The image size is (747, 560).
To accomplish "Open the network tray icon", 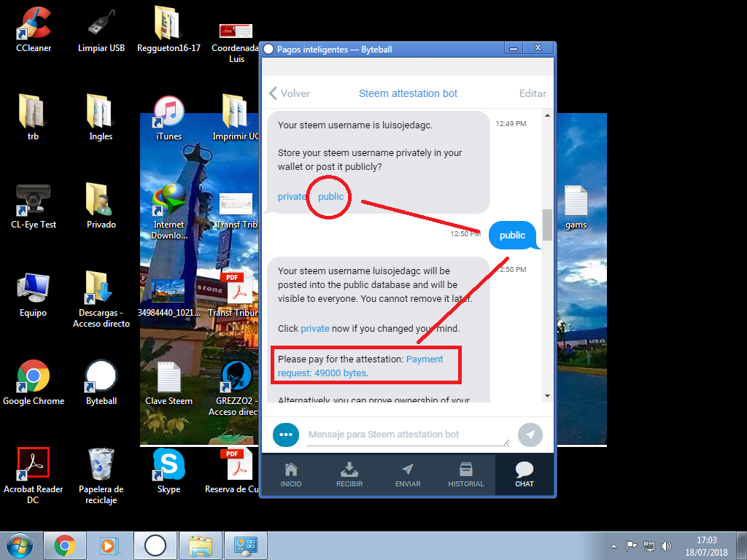I will pos(649,546).
